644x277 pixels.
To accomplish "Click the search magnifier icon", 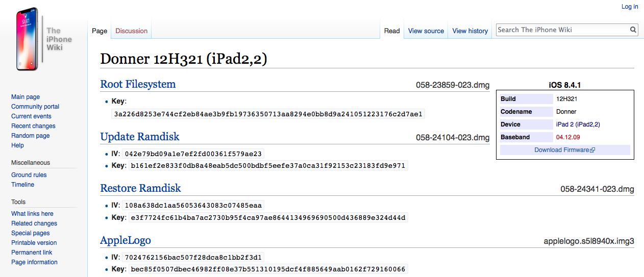I will (x=633, y=30).
